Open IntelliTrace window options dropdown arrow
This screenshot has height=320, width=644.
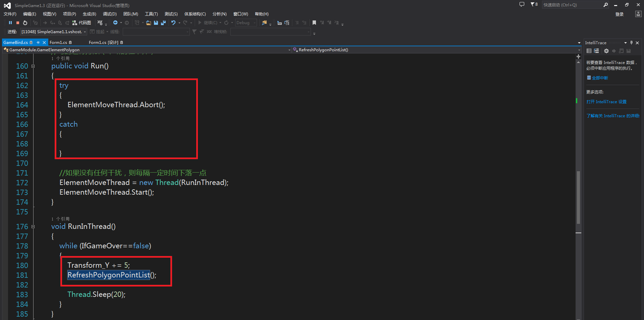[626, 43]
